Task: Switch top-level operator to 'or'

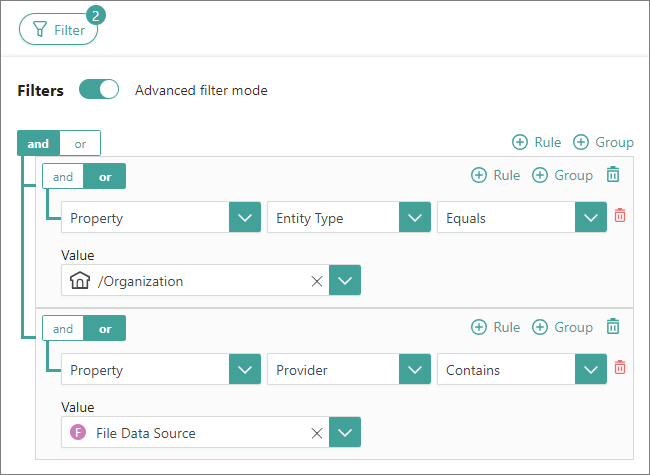Action: coord(80,144)
